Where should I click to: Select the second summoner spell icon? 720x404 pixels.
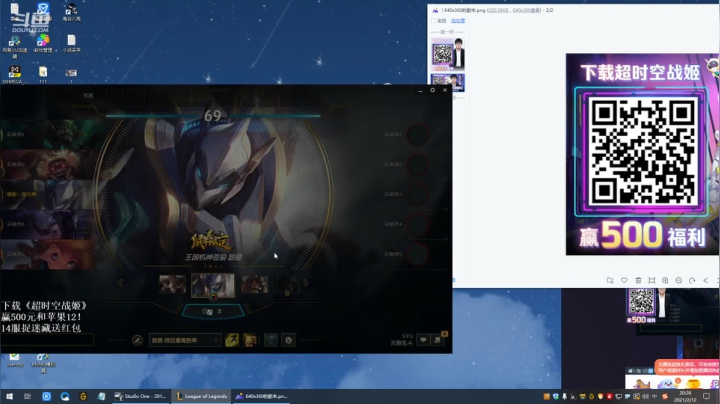coord(250,340)
